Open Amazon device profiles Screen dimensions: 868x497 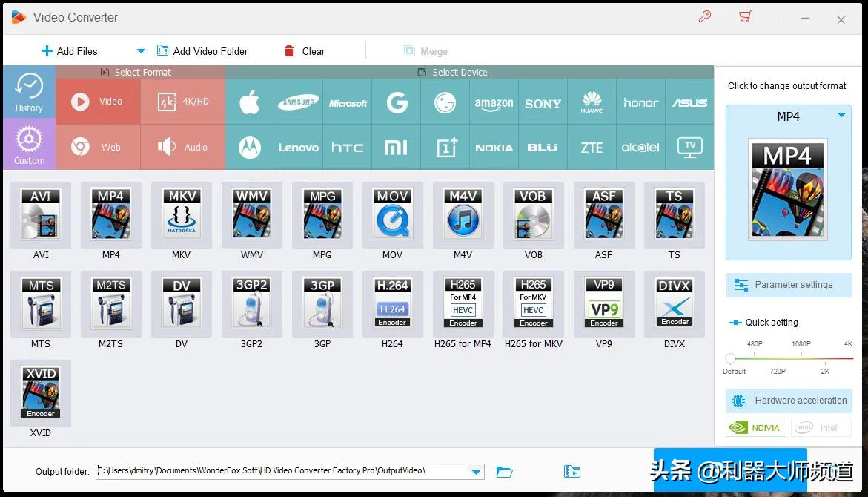[494, 102]
